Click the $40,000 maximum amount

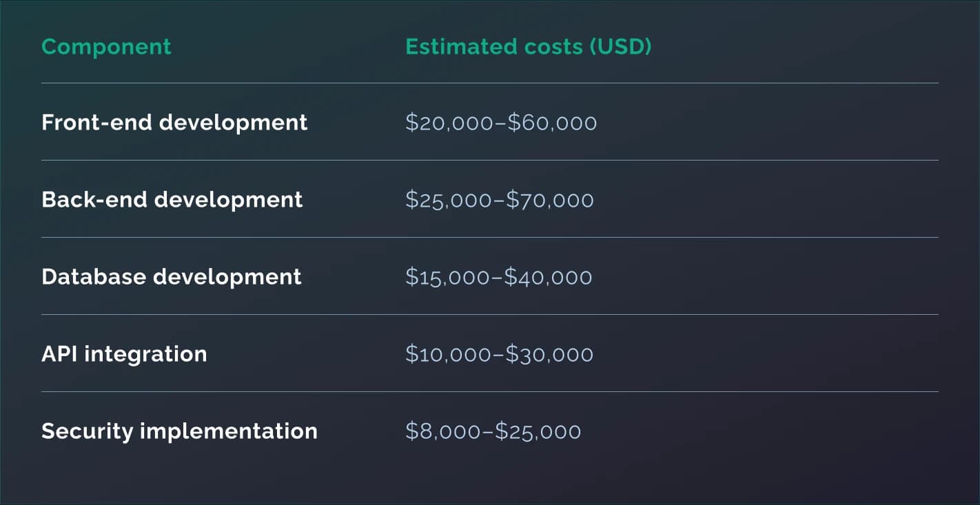point(549,278)
